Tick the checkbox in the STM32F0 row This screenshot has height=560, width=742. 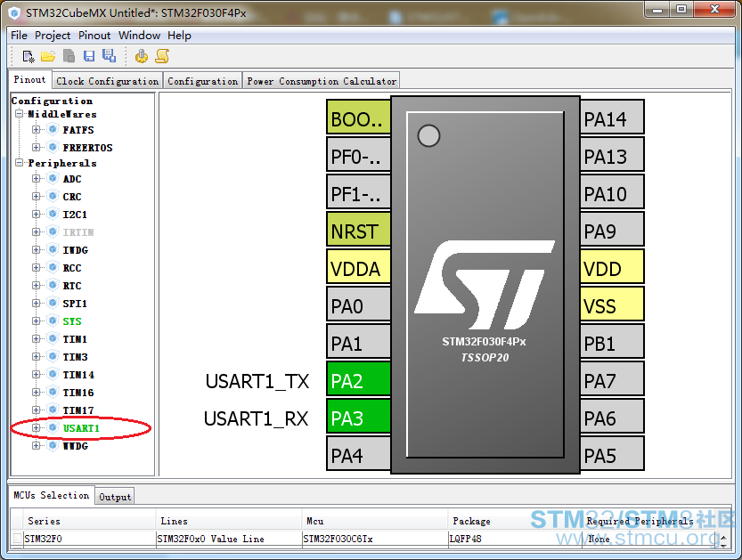coord(18,539)
